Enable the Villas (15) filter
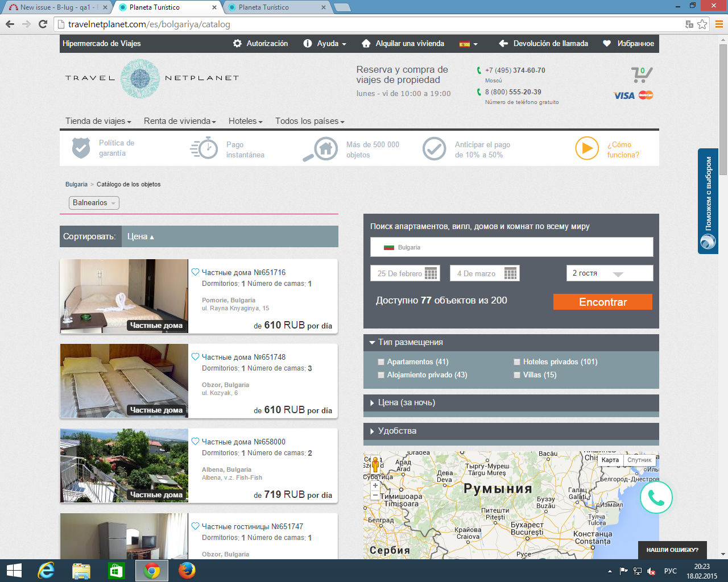This screenshot has height=582, width=728. 517,375
